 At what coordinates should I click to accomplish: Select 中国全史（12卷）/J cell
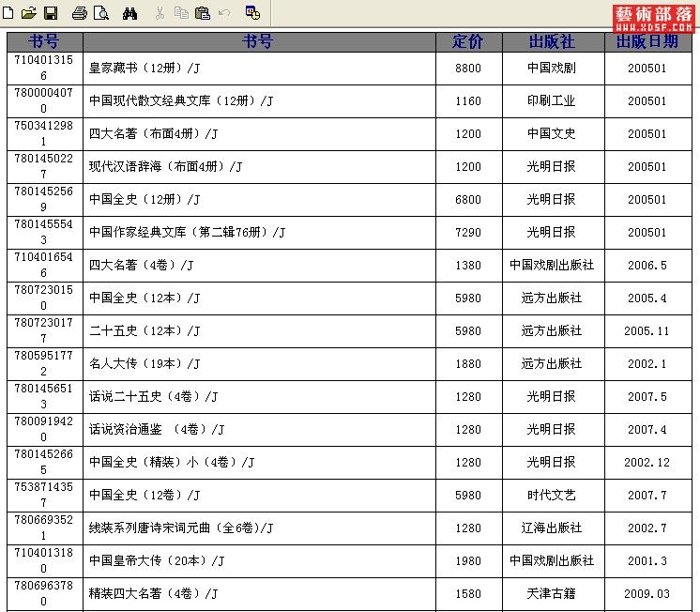point(259,496)
